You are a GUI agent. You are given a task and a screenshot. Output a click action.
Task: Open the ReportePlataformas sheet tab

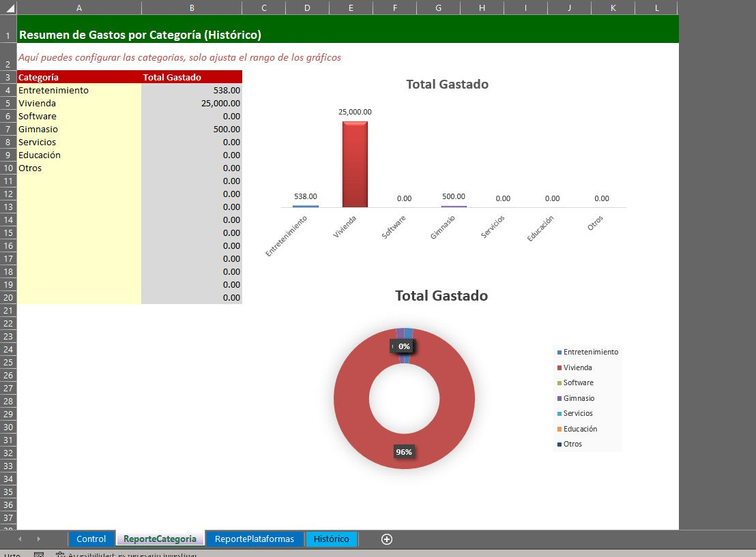[254, 539]
